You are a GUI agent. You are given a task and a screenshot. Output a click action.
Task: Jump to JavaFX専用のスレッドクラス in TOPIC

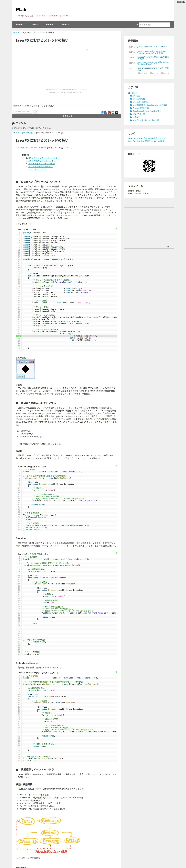click(x=42, y=161)
